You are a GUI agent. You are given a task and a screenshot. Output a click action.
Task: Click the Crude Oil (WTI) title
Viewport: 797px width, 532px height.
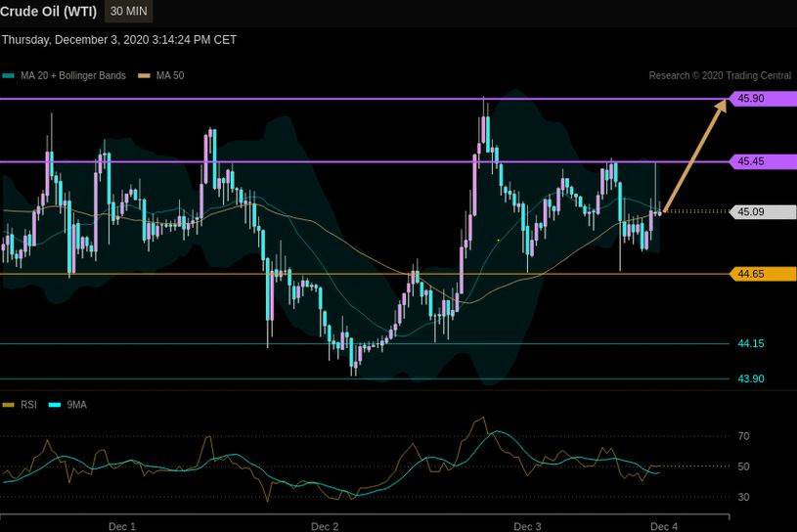click(x=48, y=11)
